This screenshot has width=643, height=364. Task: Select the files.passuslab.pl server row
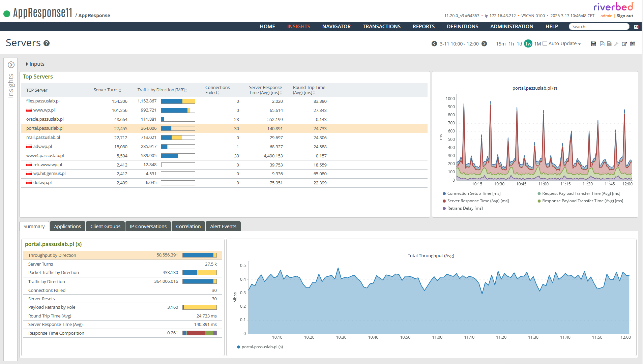click(x=224, y=101)
